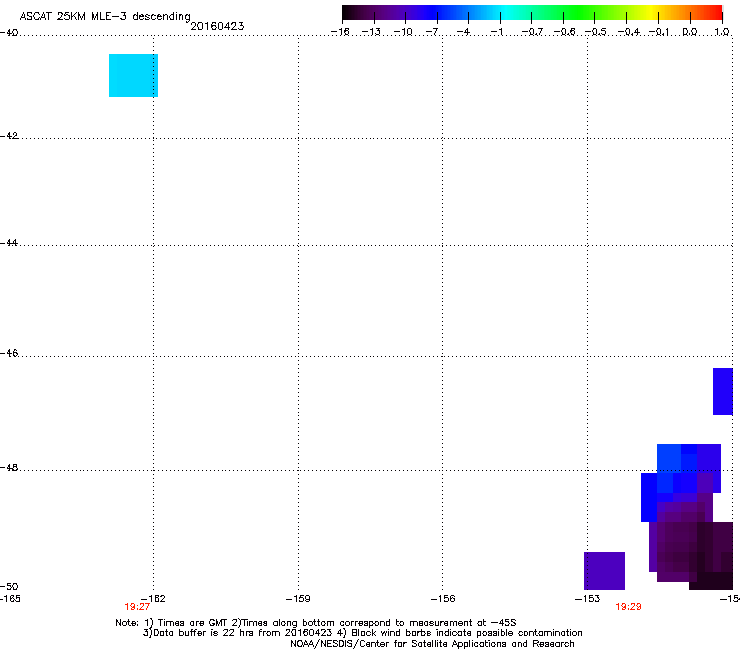Click the color scale value 1.0
This screenshot has height=650, width=740.
[722, 32]
